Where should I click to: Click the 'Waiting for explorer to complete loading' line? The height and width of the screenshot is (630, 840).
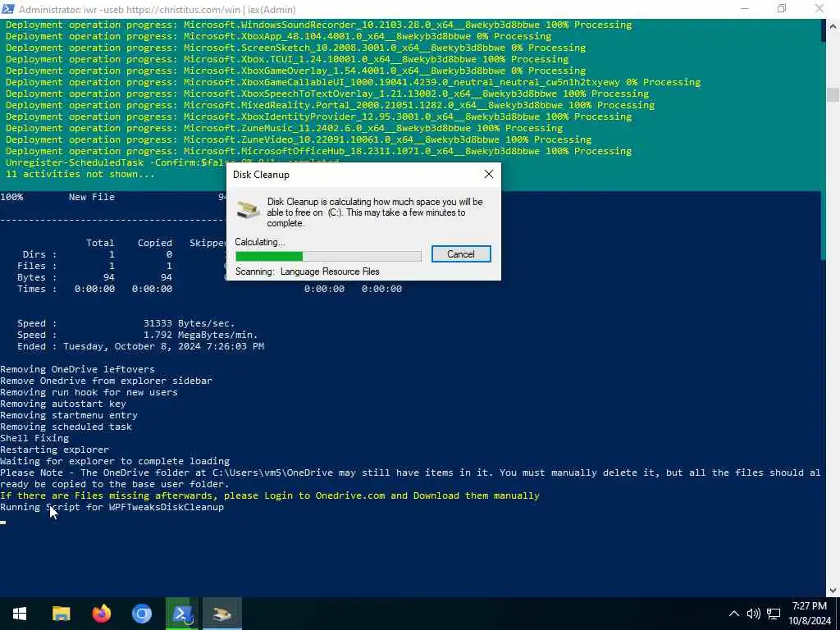pos(115,461)
